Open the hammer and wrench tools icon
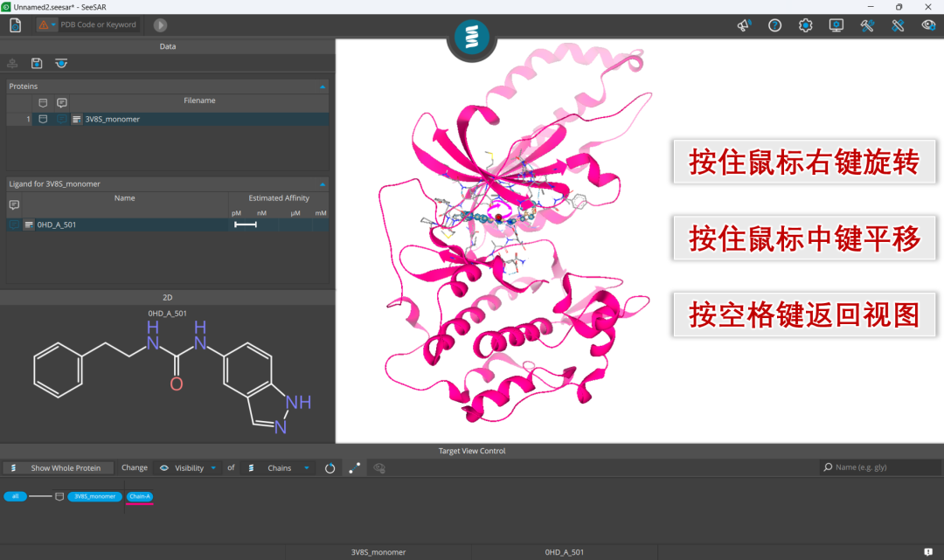Screen dimensions: 944x560 [867, 25]
